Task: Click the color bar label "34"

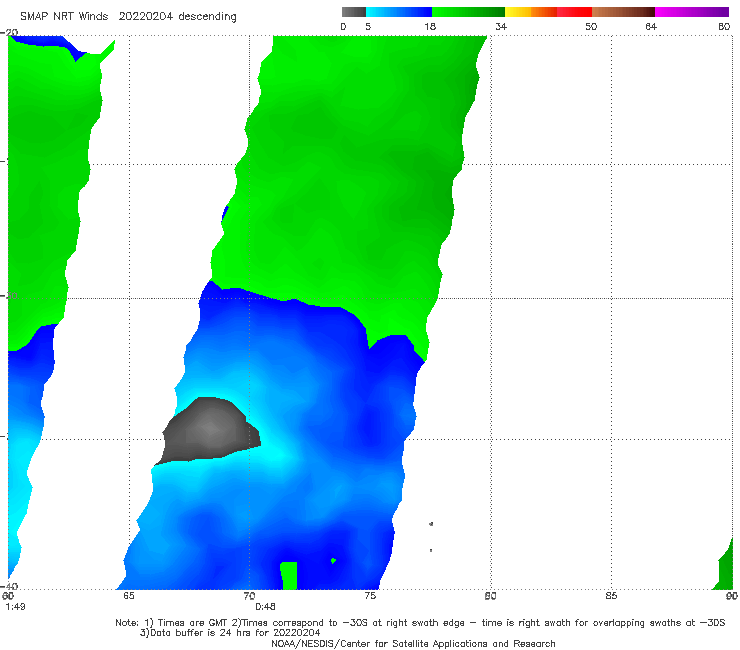Action: 501,27
